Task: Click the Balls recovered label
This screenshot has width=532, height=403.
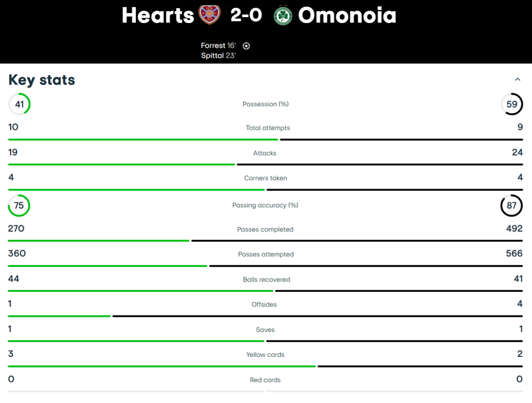Action: [x=267, y=279]
